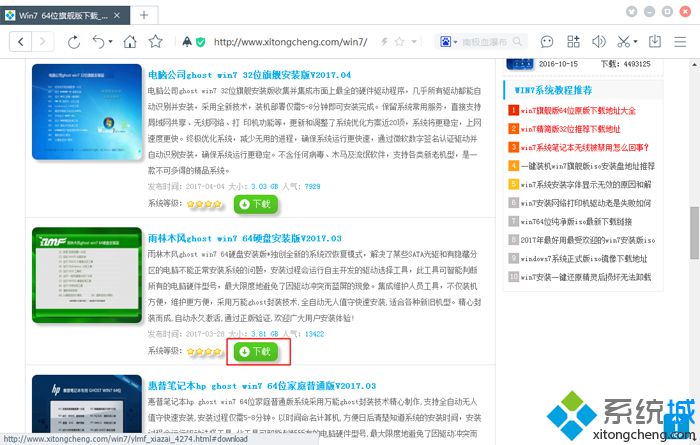Image resolution: width=700 pixels, height=445 pixels.
Task: Click green 下载 button for 雨林木风 system
Action: (255, 352)
